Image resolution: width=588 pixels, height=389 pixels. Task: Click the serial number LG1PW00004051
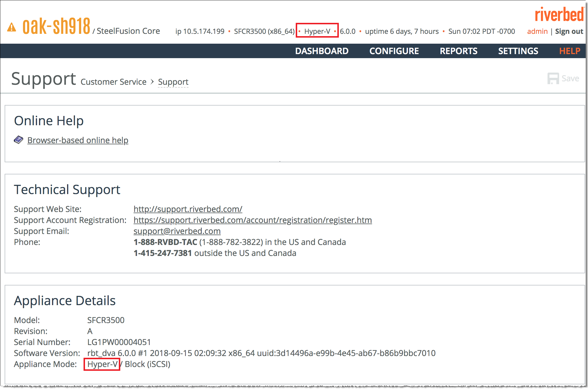[x=119, y=342]
